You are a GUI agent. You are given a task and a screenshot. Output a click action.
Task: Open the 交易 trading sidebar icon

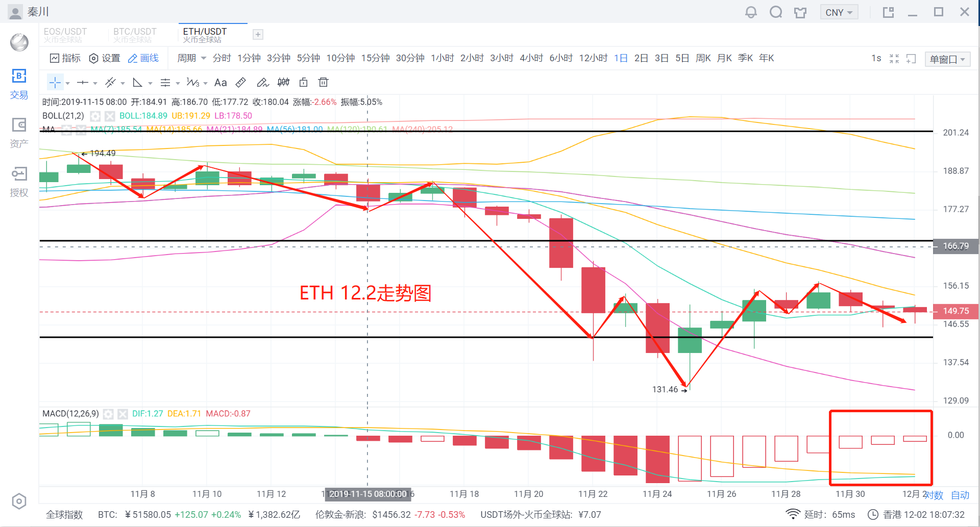point(19,84)
